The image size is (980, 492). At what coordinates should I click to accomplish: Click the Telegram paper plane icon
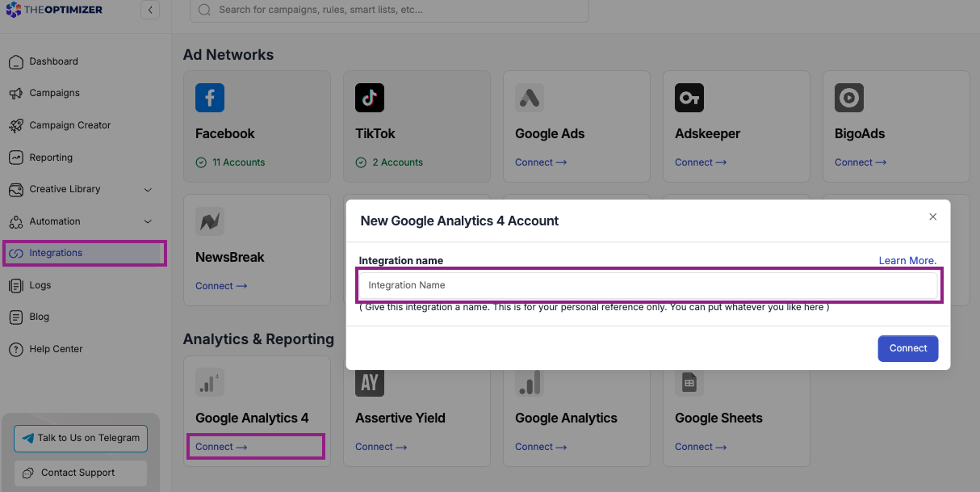[x=28, y=438]
